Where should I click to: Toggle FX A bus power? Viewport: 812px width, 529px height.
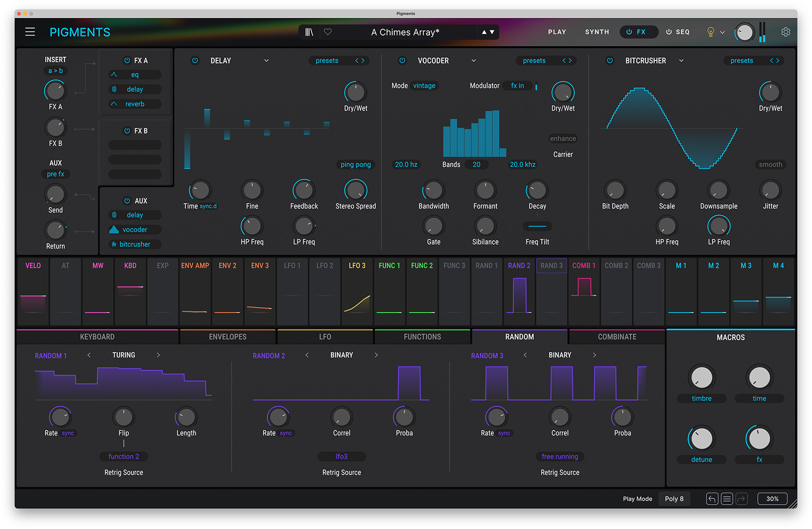[127, 60]
